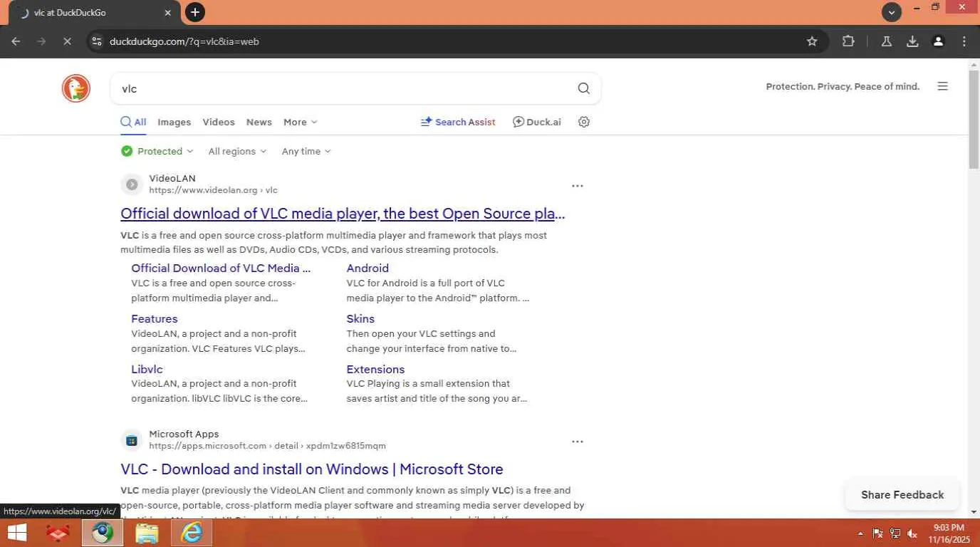Screen dimensions: 980x547
Task: Expand the Any time filter dropdown
Action: tap(306, 151)
